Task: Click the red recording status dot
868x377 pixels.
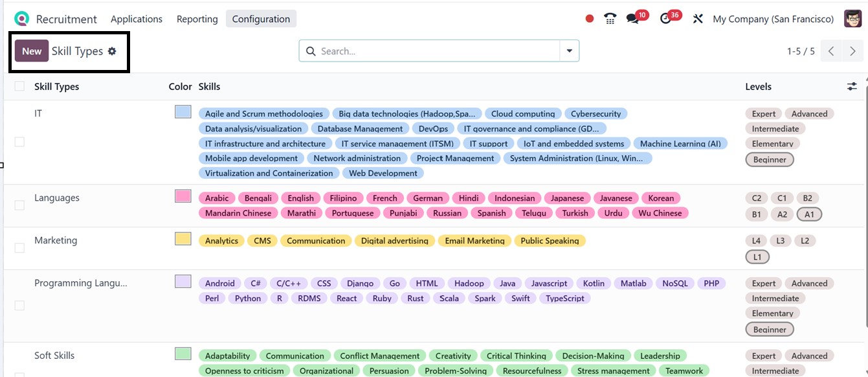Action: pyautogui.click(x=589, y=19)
